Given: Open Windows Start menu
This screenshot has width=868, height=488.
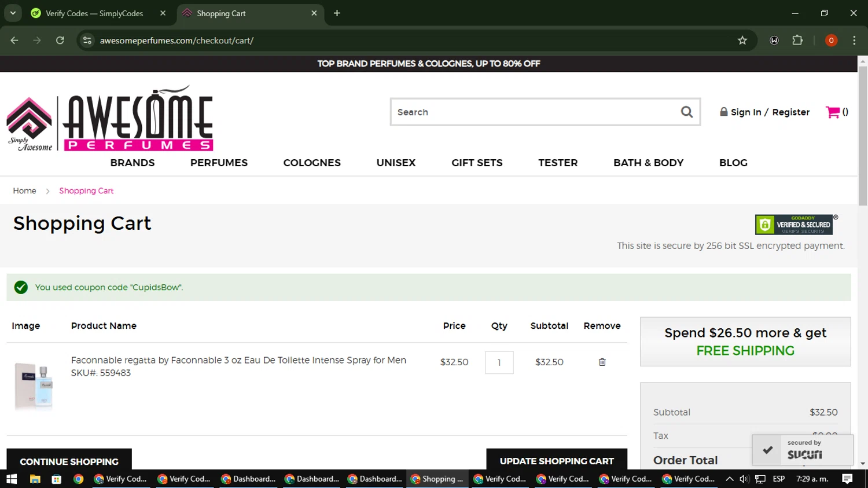Looking at the screenshot, I should click(12, 479).
